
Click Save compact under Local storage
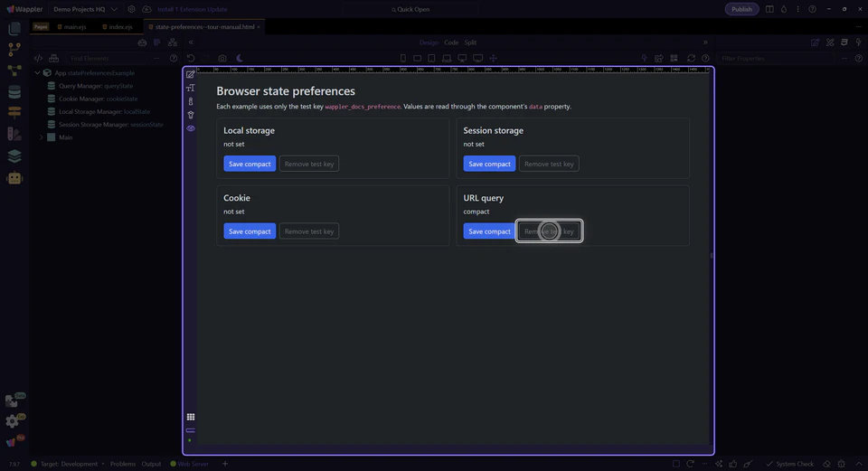250,164
